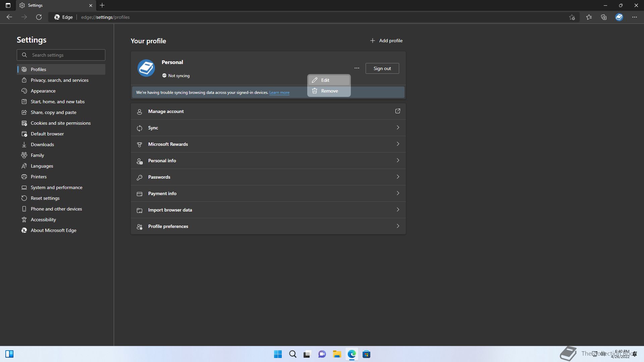644x362 pixels.
Task: Expand the Passwords row
Action: [268, 177]
